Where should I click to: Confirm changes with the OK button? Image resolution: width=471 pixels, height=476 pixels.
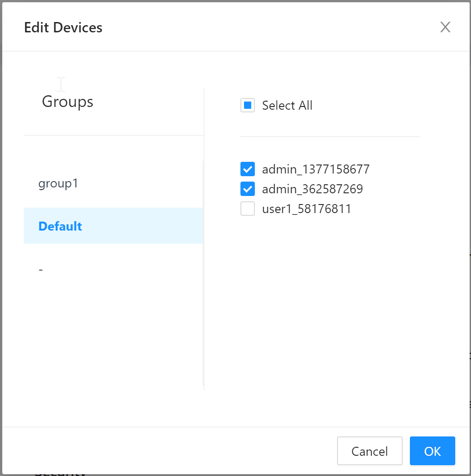point(432,451)
